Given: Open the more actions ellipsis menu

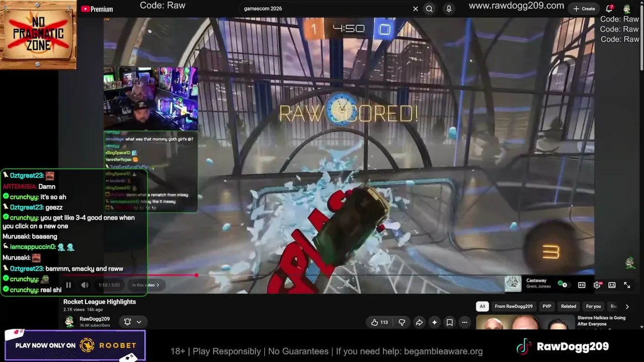Looking at the screenshot, I should (465, 322).
